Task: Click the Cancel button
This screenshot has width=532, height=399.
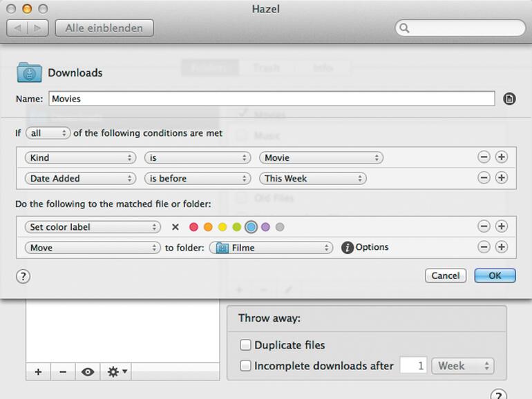Action: point(446,275)
